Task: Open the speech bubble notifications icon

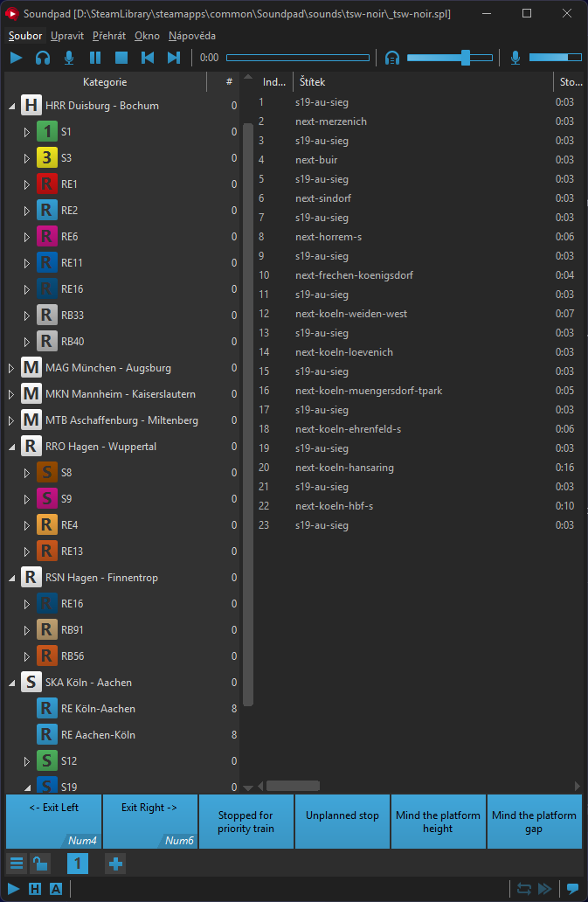Action: click(572, 889)
